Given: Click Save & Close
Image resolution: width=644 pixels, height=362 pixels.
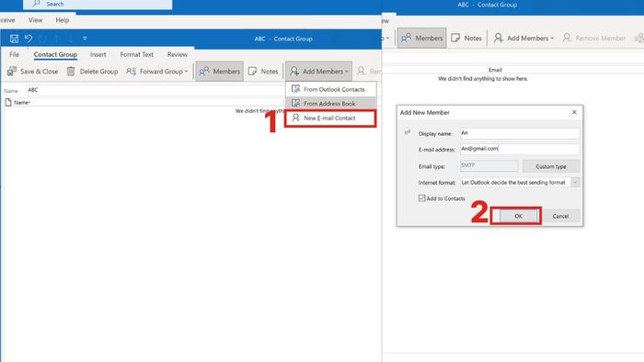Looking at the screenshot, I should tap(32, 72).
